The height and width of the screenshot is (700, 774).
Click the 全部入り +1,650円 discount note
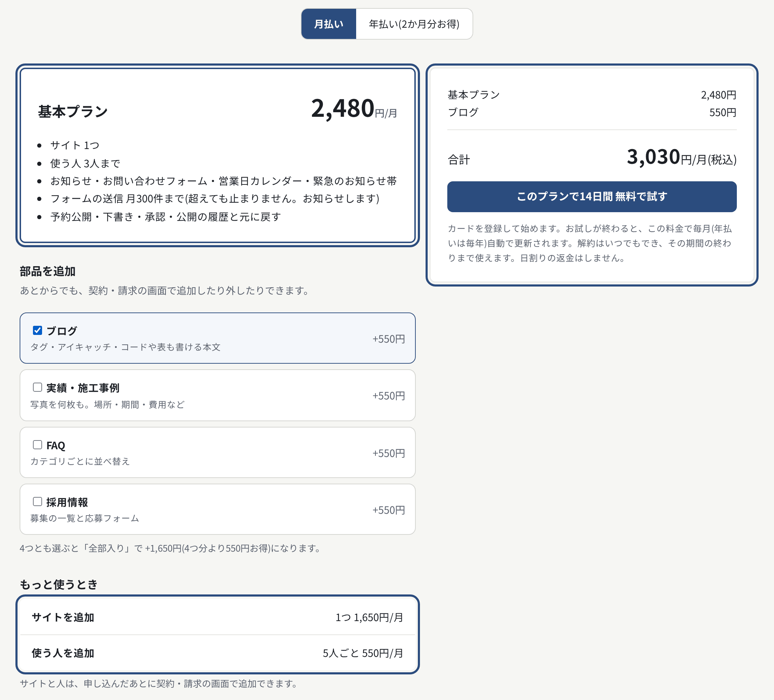pyautogui.click(x=171, y=548)
